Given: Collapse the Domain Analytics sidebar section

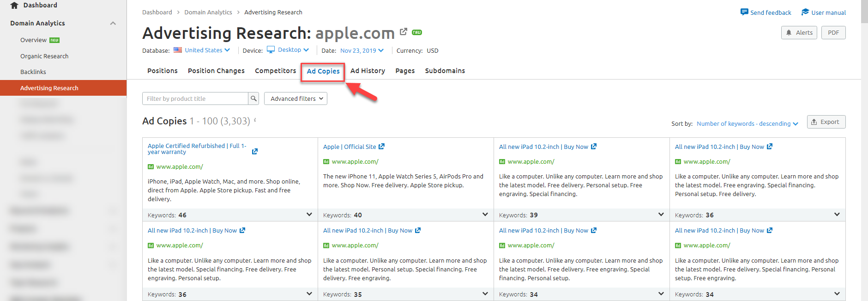Looking at the screenshot, I should (113, 23).
